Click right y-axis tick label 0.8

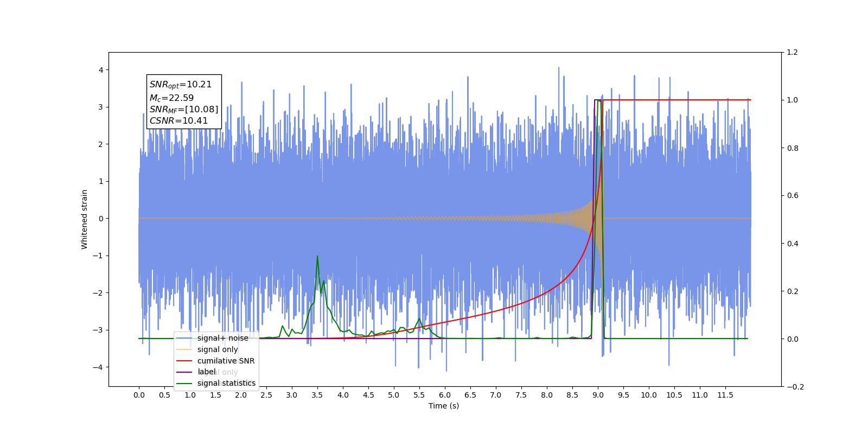(x=792, y=148)
